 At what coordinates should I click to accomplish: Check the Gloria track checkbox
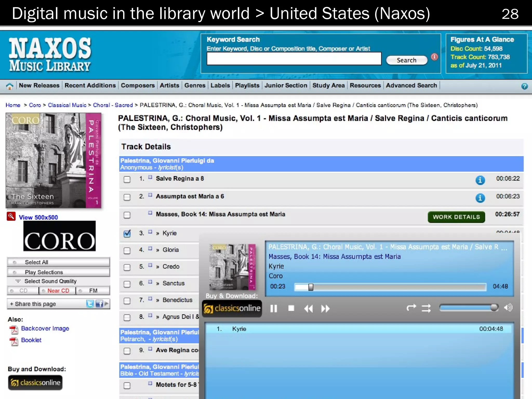tap(127, 251)
